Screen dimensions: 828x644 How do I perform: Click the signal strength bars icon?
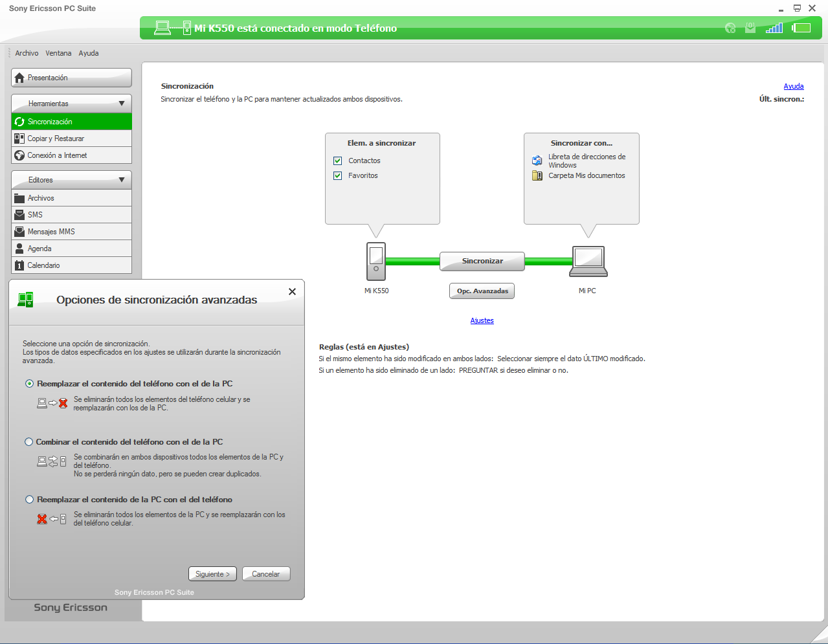tap(774, 28)
